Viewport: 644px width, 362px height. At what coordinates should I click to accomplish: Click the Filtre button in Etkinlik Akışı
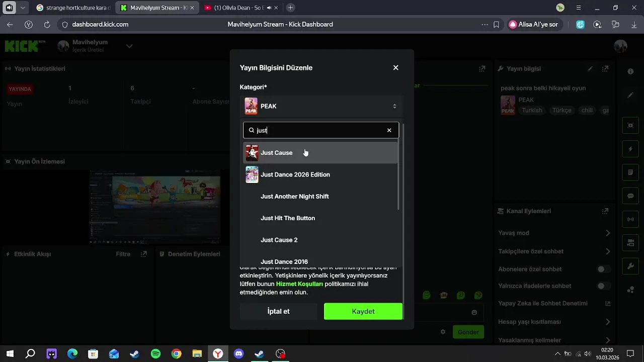coord(123,254)
